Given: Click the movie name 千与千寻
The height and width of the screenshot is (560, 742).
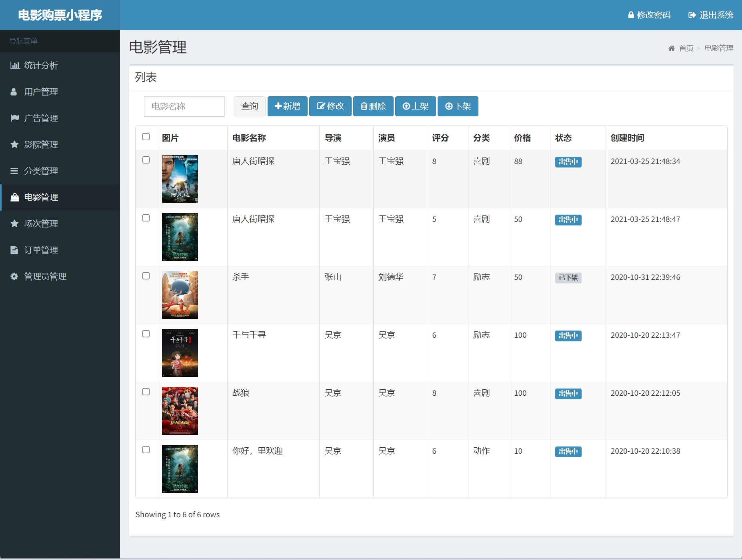Looking at the screenshot, I should [249, 335].
